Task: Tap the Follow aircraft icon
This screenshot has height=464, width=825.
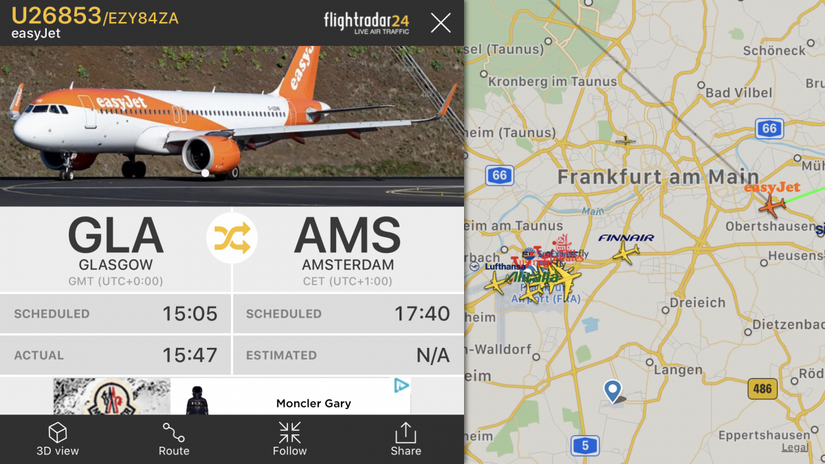Action: pos(289,439)
